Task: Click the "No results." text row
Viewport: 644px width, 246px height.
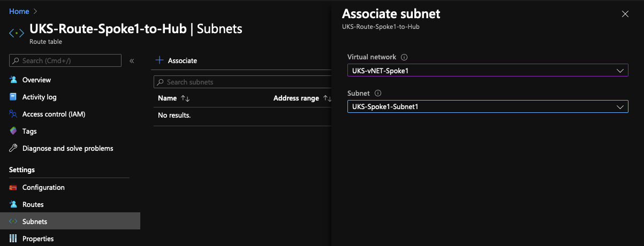Action: pos(175,115)
